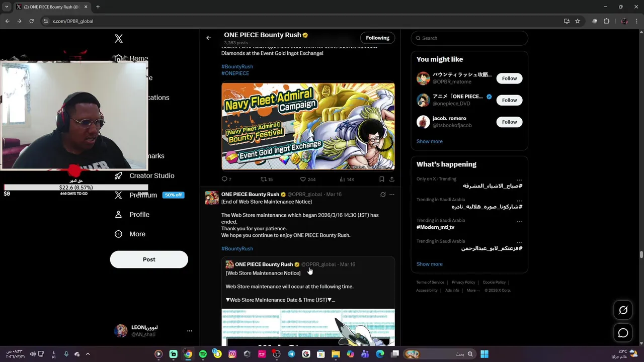Screen dimensions: 644x362
Task: Click the back arrow beside ONE PIECE Bounty Rush
Action: (x=208, y=38)
